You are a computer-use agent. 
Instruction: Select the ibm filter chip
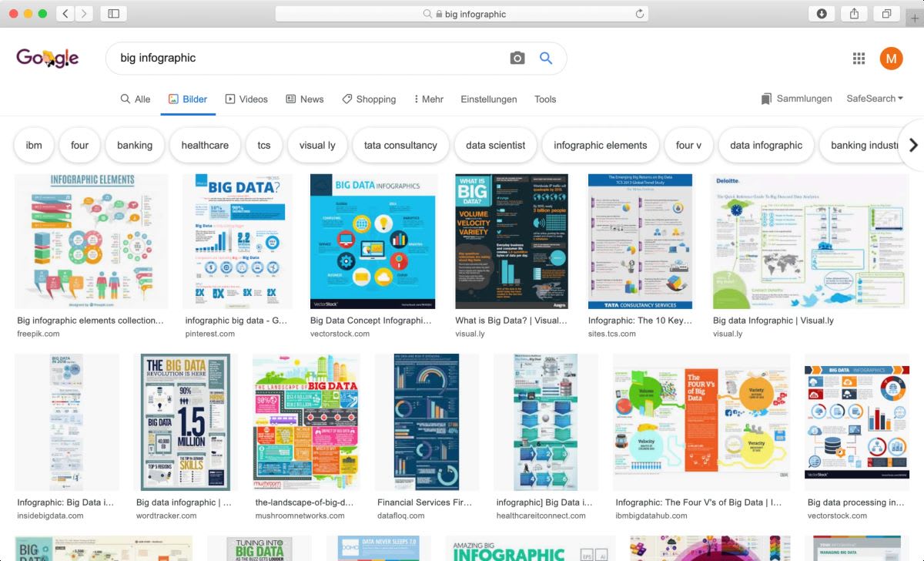click(x=34, y=145)
